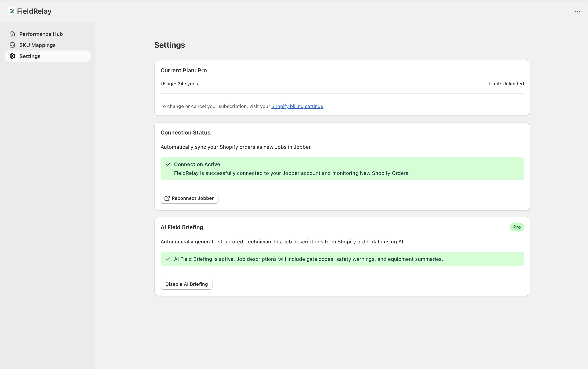Click the Settings gear icon
Screen dimensions: 588x369
click(12, 56)
